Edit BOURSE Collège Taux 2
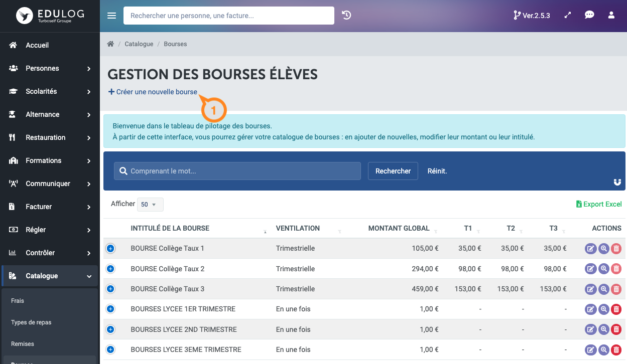This screenshot has height=364, width=627. [591, 269]
